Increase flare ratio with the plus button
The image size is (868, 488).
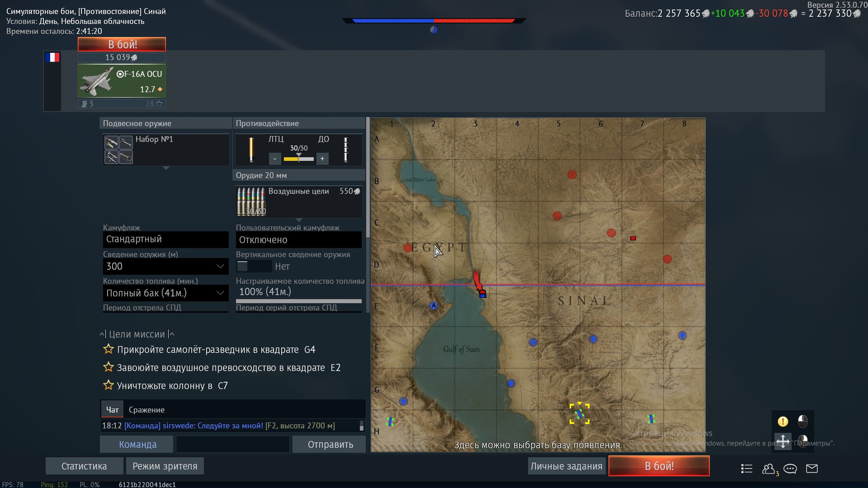(322, 159)
